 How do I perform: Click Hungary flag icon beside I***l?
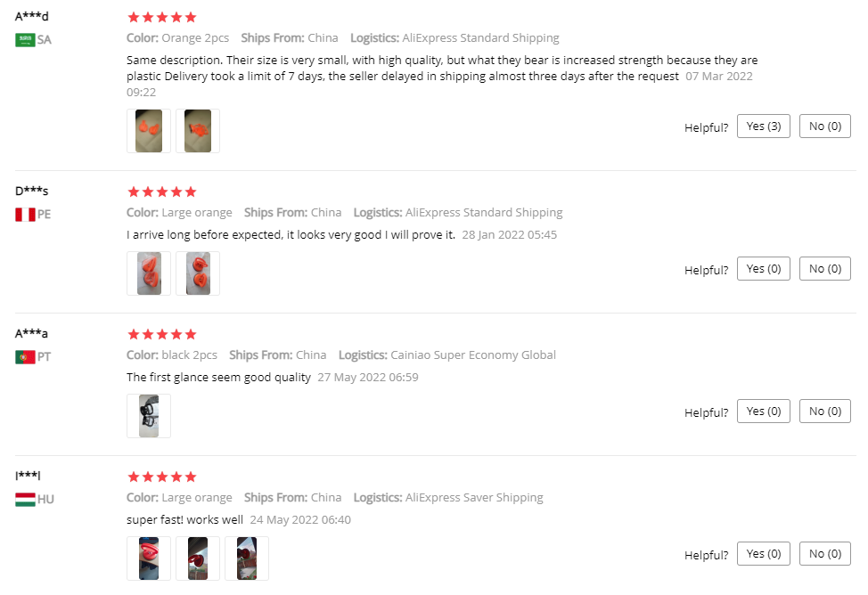click(x=25, y=499)
